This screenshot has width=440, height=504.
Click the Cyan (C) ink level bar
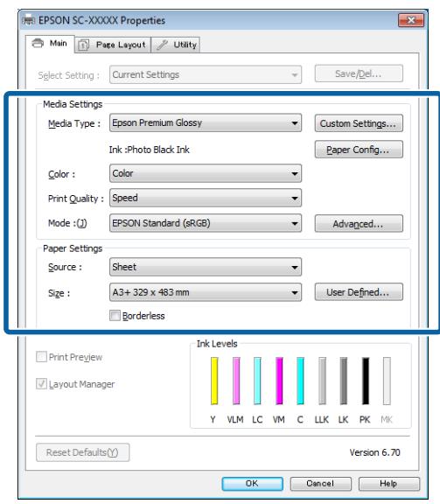(300, 381)
